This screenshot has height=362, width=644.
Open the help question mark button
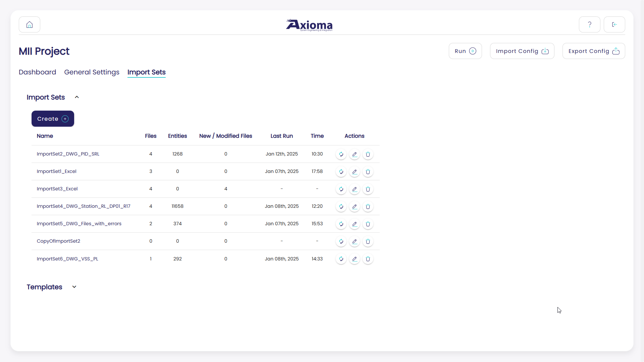(589, 24)
